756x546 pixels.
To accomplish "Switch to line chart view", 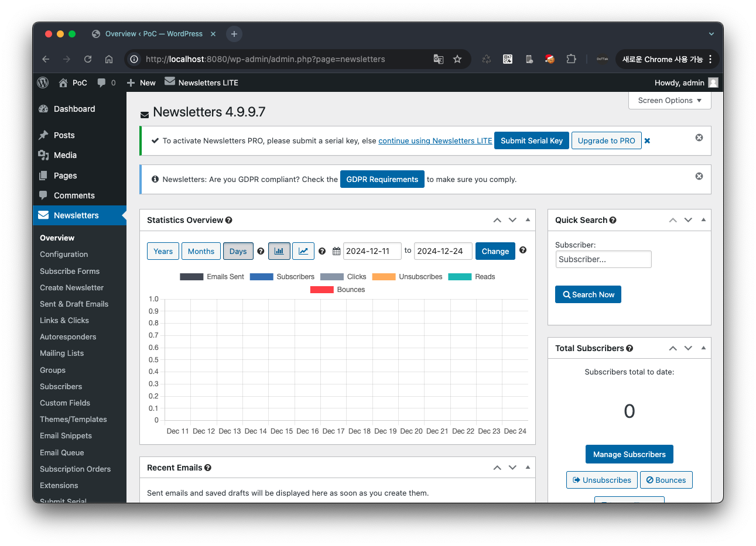I will 303,251.
